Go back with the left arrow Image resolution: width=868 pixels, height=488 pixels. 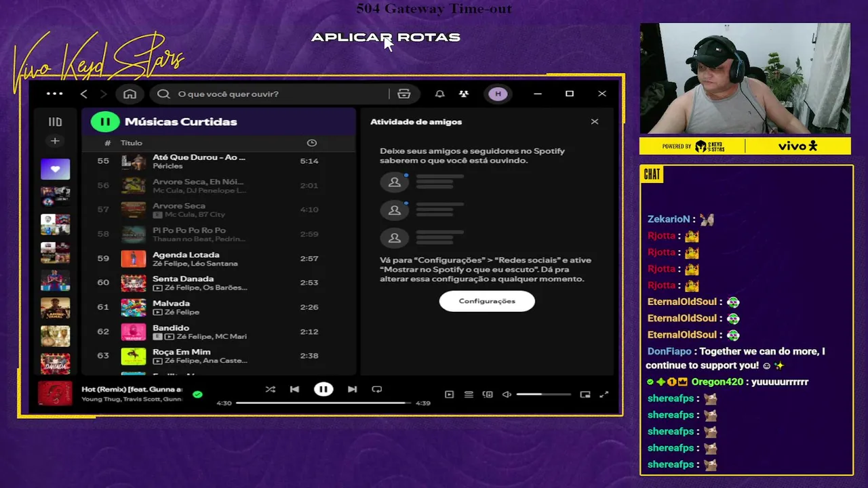[83, 94]
